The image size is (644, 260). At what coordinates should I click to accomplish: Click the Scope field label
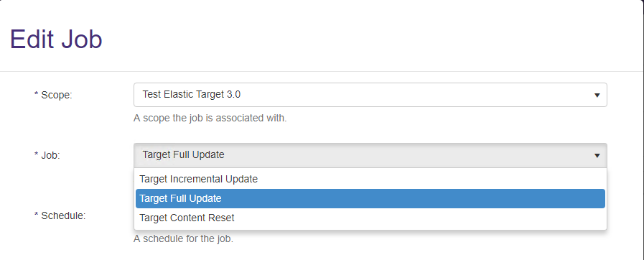53,95
